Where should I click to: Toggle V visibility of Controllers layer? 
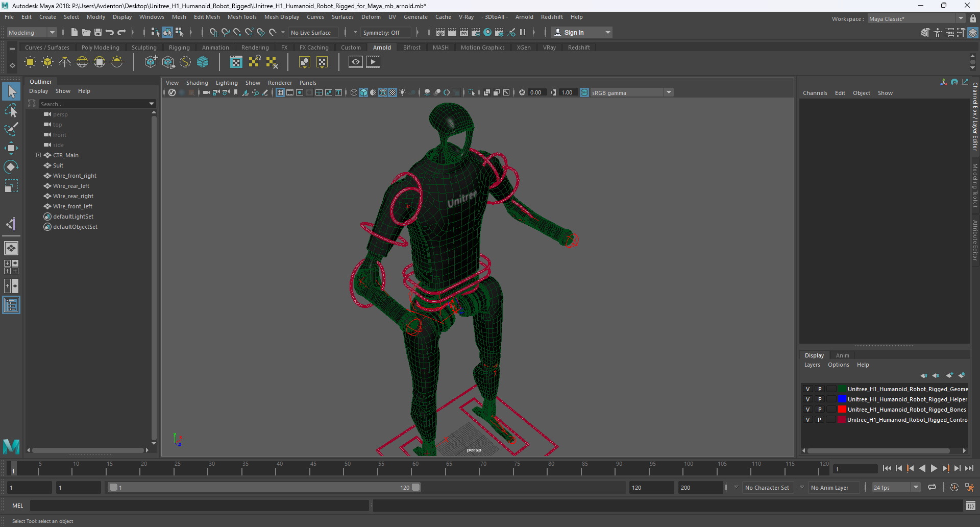click(x=807, y=420)
